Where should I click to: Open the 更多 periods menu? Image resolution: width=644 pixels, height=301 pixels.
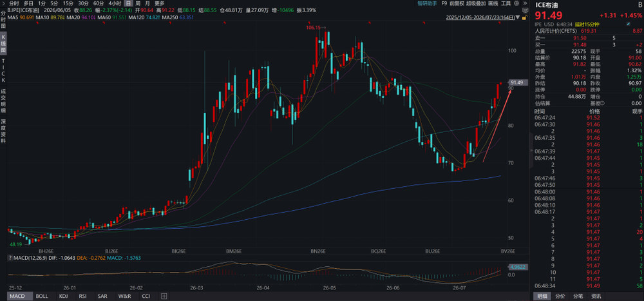(x=159, y=3)
